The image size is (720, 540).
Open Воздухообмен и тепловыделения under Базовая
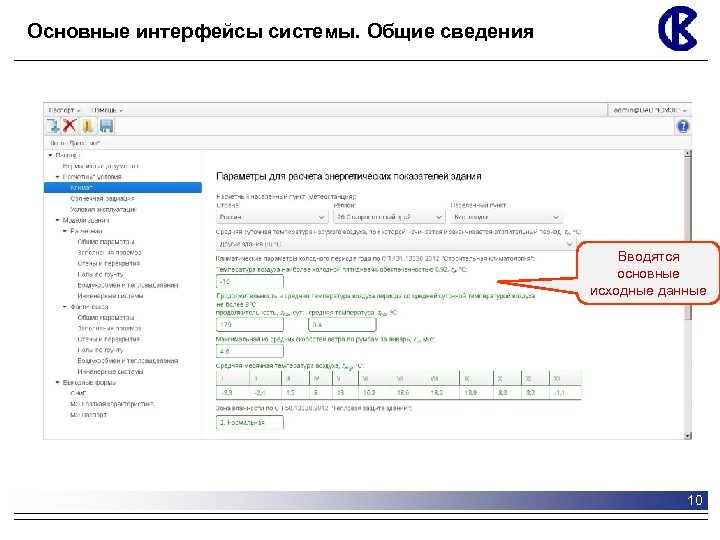tap(128, 285)
